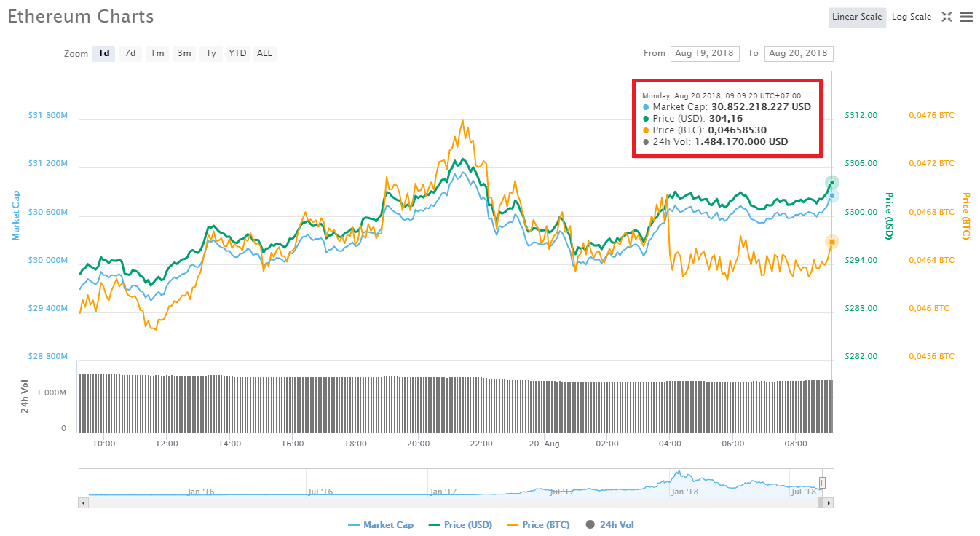Click the fullscreen expand icon
The image size is (980, 536).
947,17
